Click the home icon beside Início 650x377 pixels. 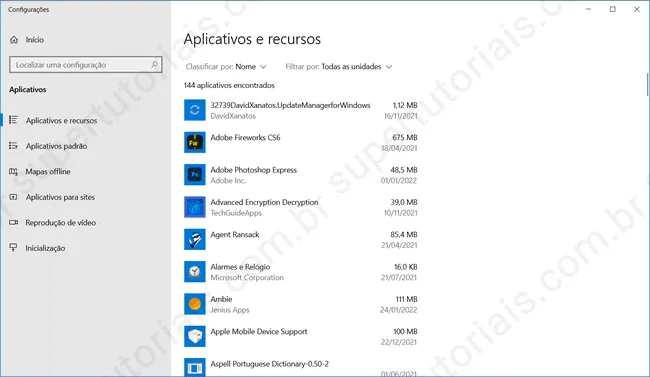click(x=14, y=40)
